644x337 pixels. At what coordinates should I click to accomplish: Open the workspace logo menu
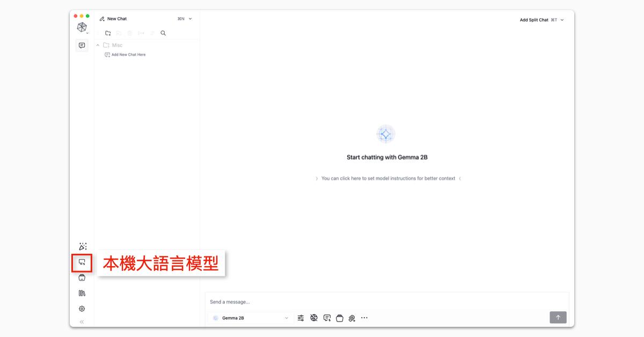click(82, 27)
